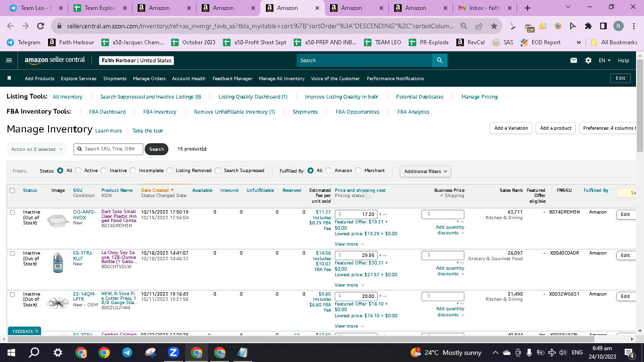Select the Active status radio button
Screen dimensions: 644x362
(78, 171)
